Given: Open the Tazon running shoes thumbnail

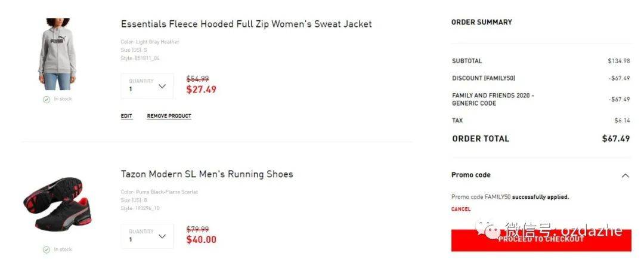Looking at the screenshot, I should click(x=58, y=204).
